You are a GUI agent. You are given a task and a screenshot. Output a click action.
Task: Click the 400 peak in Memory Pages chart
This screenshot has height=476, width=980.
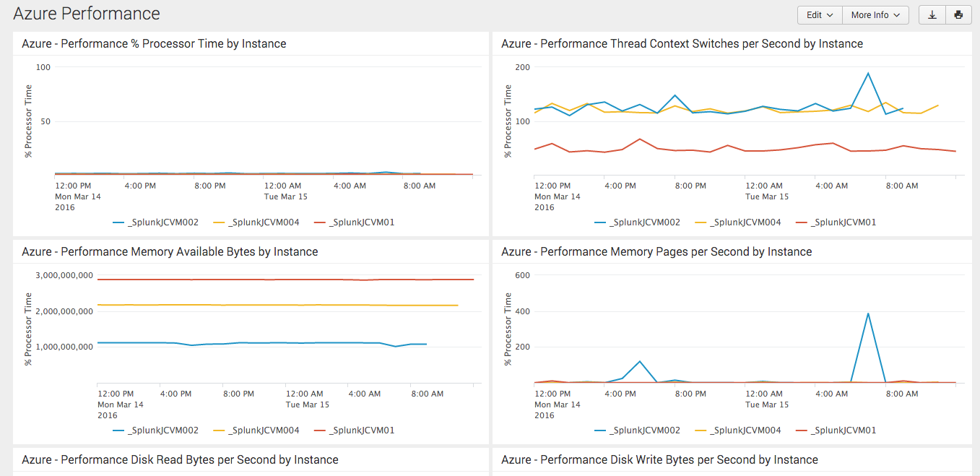[868, 313]
